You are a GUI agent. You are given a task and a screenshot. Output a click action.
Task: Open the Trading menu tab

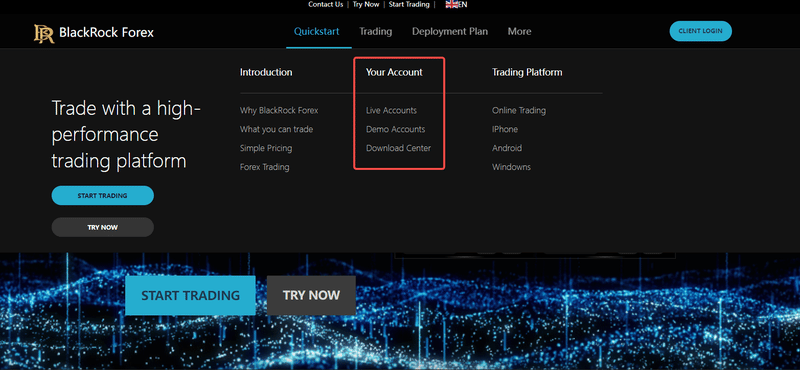click(376, 32)
